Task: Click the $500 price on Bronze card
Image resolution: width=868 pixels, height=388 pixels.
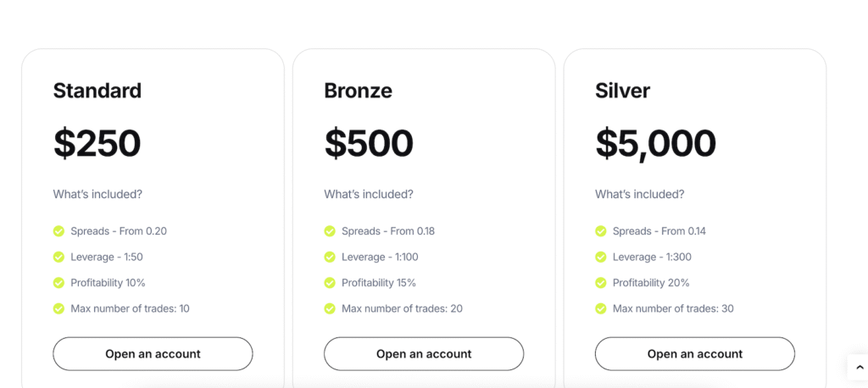Action: 369,143
